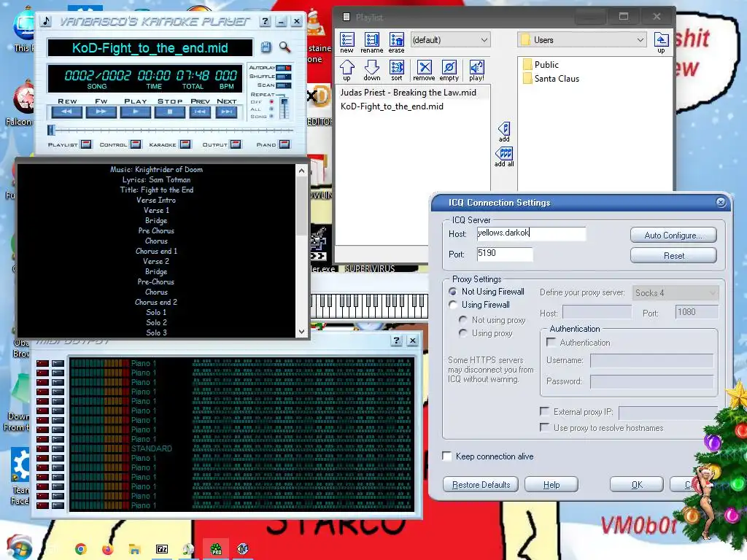Select the Using Firewall radio button

[x=453, y=305]
